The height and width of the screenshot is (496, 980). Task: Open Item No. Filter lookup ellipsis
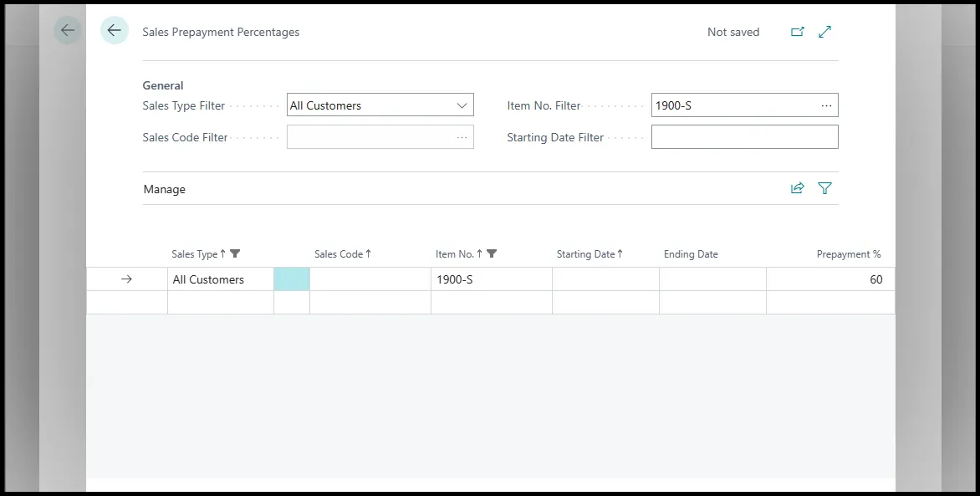coord(826,105)
